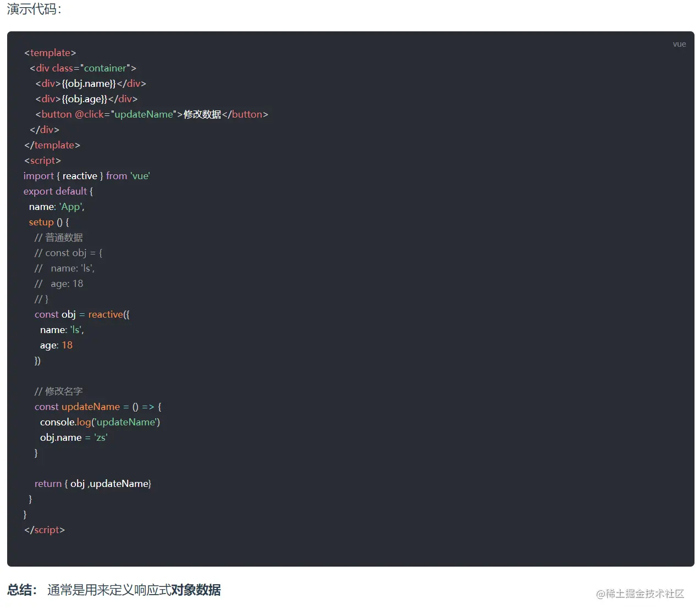
Task: Click the '// 普通数据' comment
Action: 58,237
